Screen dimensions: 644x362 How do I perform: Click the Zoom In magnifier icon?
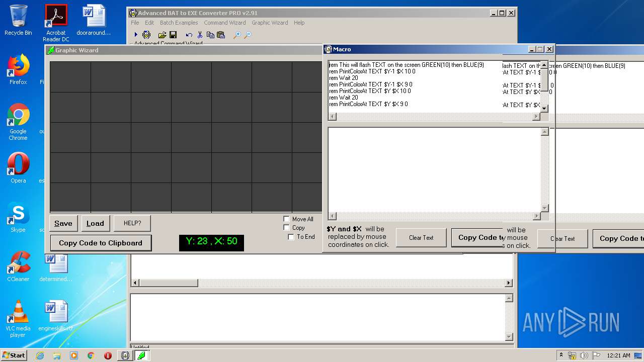click(x=236, y=35)
